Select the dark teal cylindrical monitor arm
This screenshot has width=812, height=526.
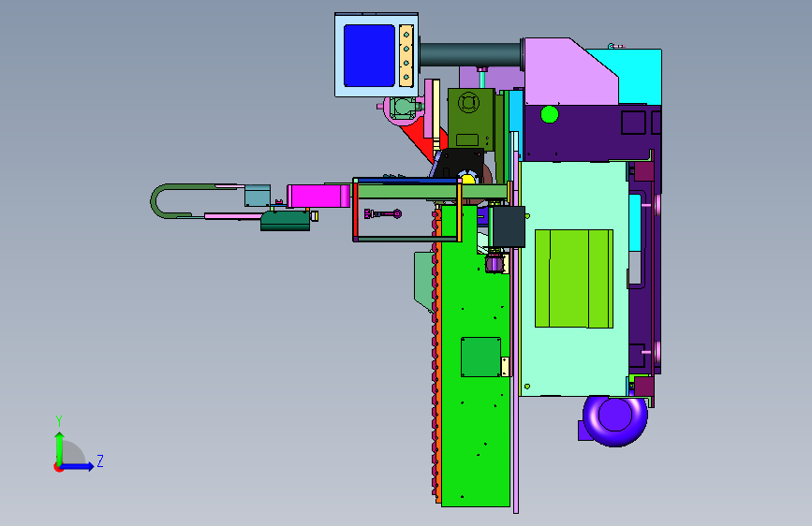point(470,54)
